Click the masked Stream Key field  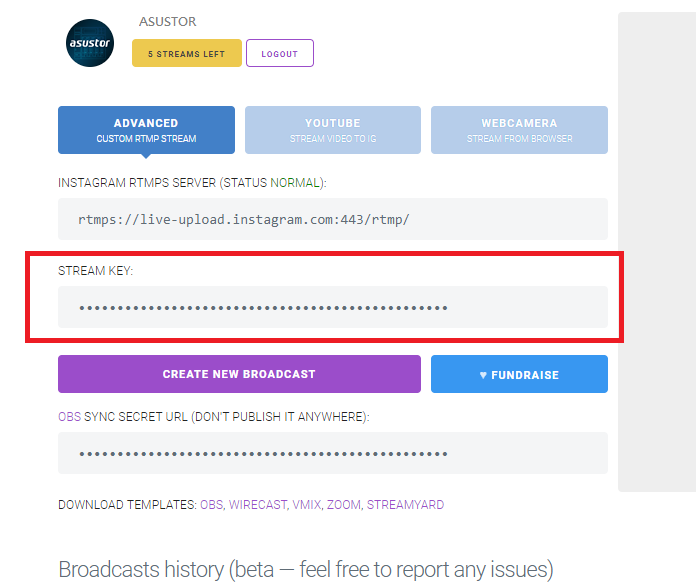click(x=332, y=307)
